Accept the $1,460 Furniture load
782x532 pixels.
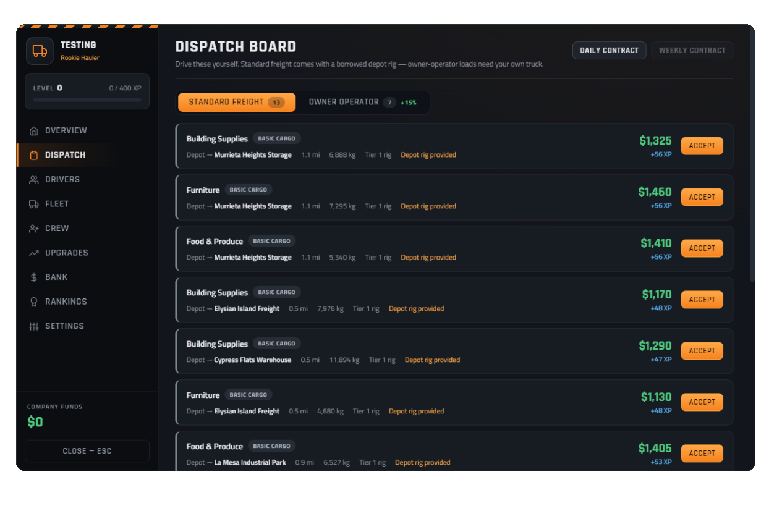pyautogui.click(x=702, y=197)
